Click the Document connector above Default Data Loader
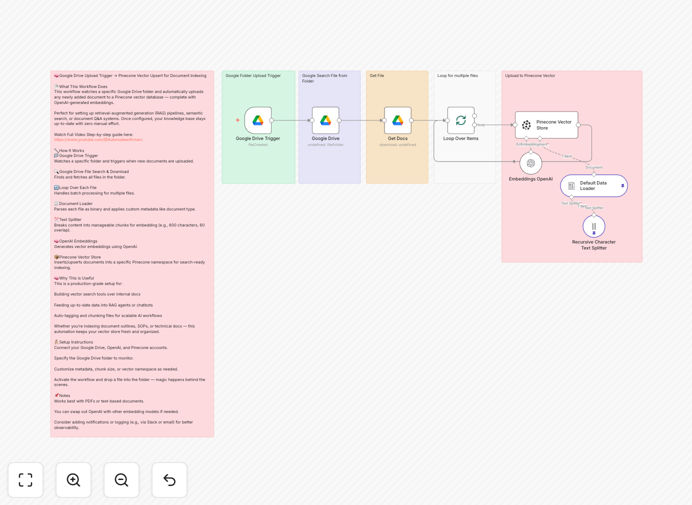The height and width of the screenshot is (505, 692). tap(594, 174)
